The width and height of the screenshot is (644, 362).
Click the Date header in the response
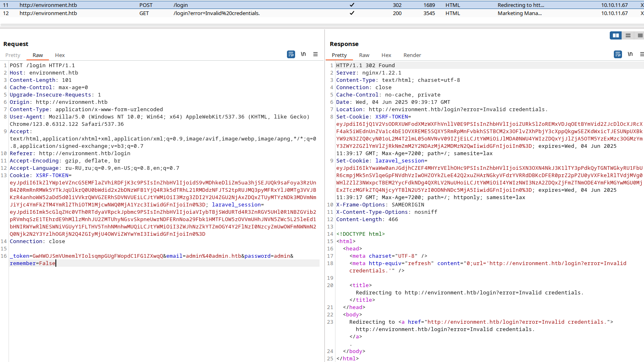click(x=393, y=102)
